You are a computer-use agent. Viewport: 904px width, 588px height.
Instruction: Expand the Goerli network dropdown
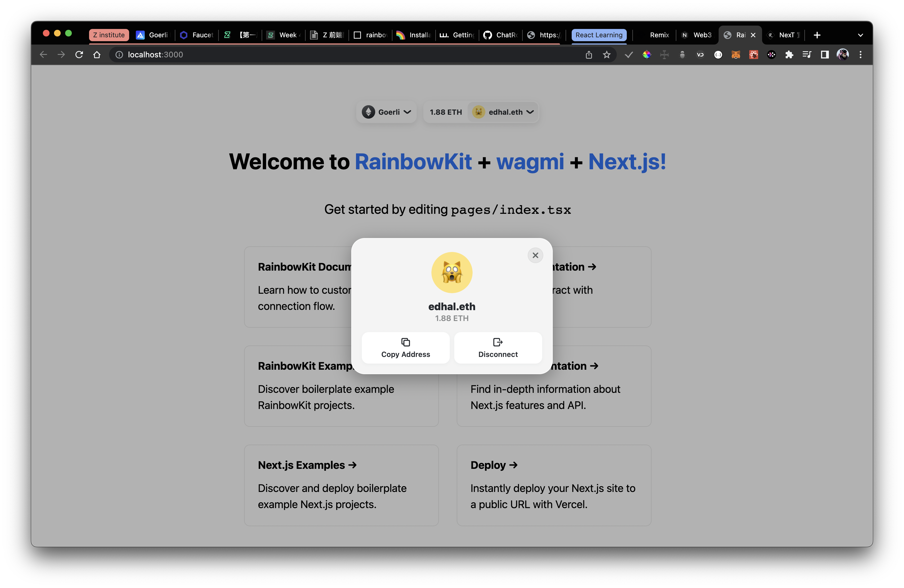386,112
